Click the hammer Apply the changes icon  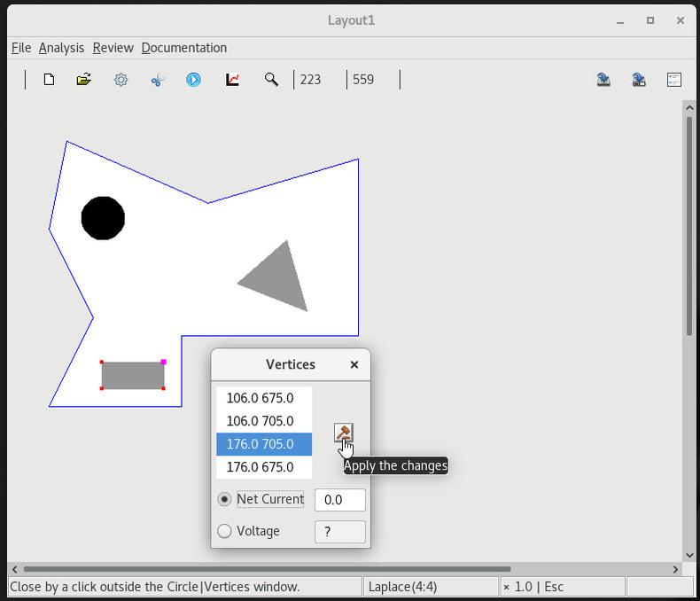click(343, 433)
